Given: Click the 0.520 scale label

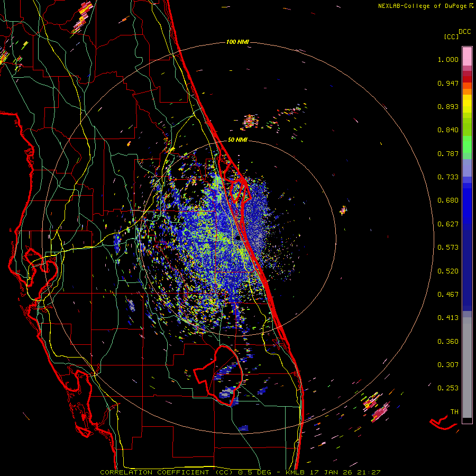Looking at the screenshot, I should 448,271.
